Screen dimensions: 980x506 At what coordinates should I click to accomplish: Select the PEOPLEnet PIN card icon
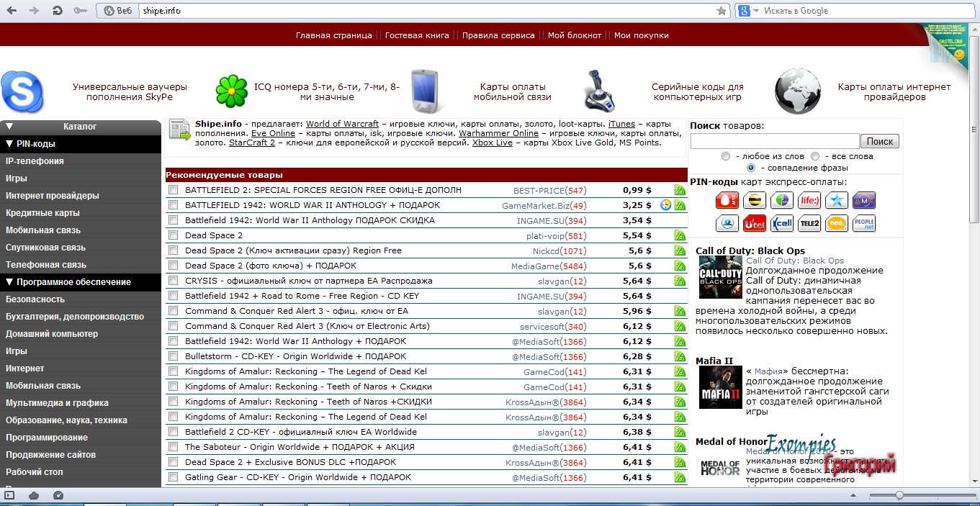tap(864, 223)
